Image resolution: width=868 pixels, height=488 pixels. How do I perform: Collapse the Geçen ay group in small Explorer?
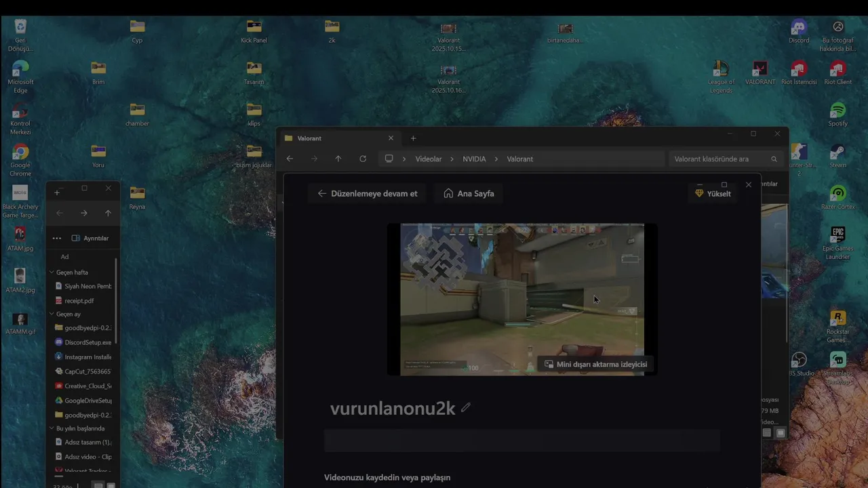click(52, 314)
